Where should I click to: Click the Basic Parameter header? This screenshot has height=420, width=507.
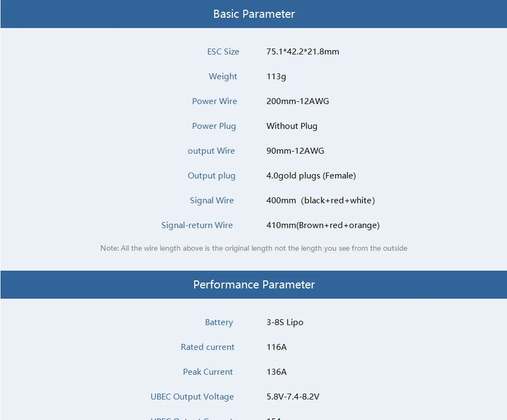tap(254, 14)
